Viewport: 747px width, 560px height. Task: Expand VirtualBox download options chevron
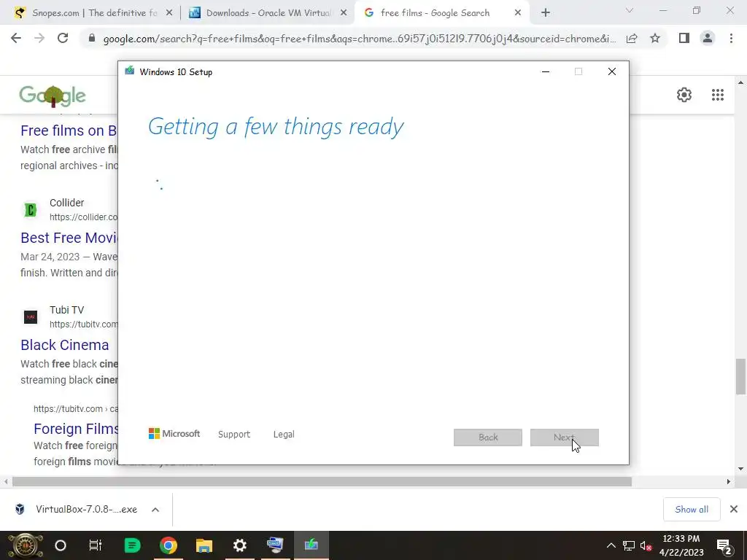155,510
